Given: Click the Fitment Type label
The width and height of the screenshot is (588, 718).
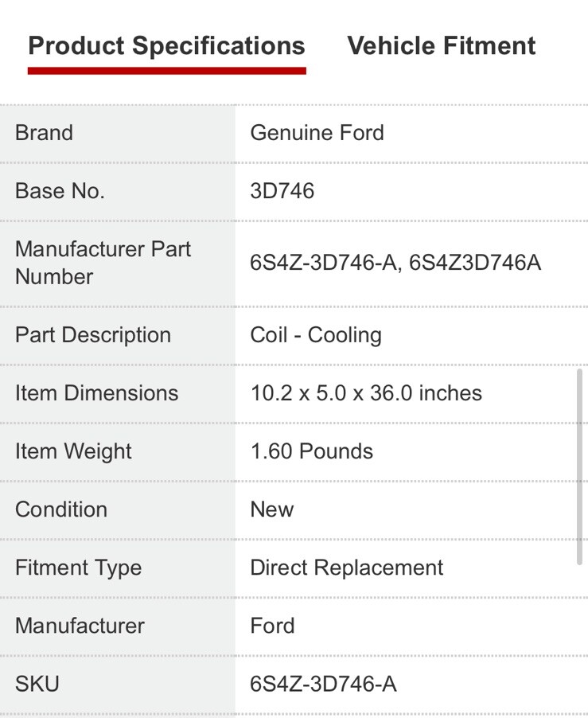Looking at the screenshot, I should (x=78, y=568).
